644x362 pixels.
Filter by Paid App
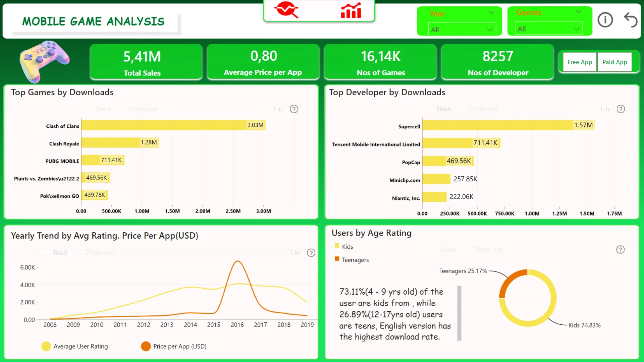(614, 62)
